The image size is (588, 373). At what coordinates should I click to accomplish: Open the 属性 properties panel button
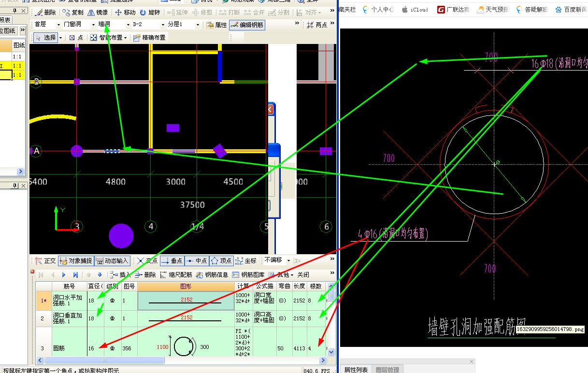[216, 25]
